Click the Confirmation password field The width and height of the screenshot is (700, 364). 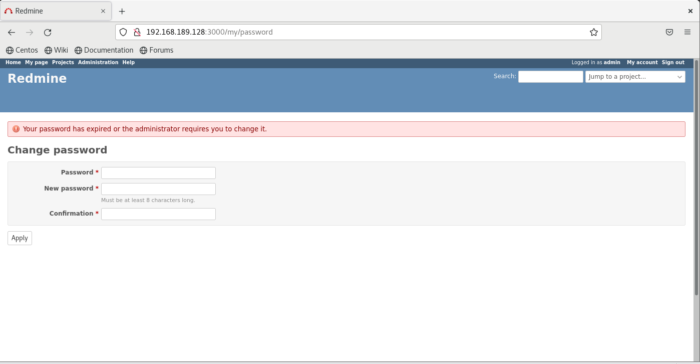158,214
